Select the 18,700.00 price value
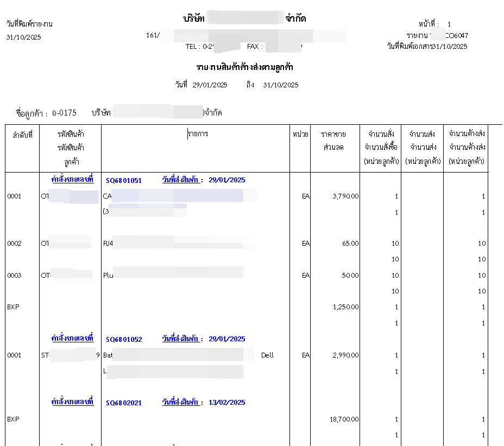 tap(344, 419)
